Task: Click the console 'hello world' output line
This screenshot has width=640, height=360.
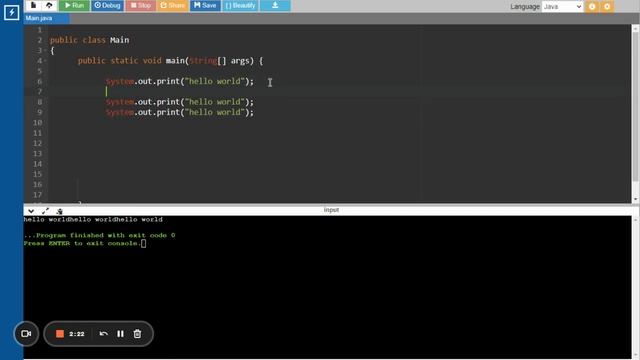Action: (93, 220)
